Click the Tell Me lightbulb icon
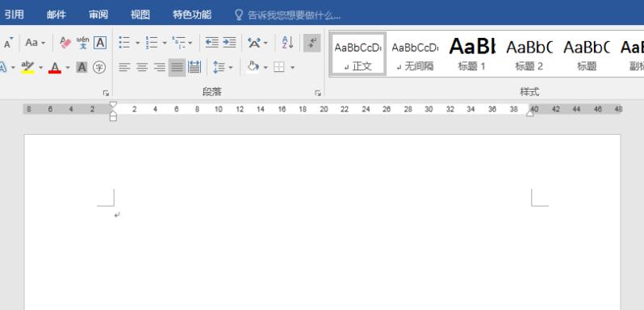644x310 pixels. click(x=239, y=15)
